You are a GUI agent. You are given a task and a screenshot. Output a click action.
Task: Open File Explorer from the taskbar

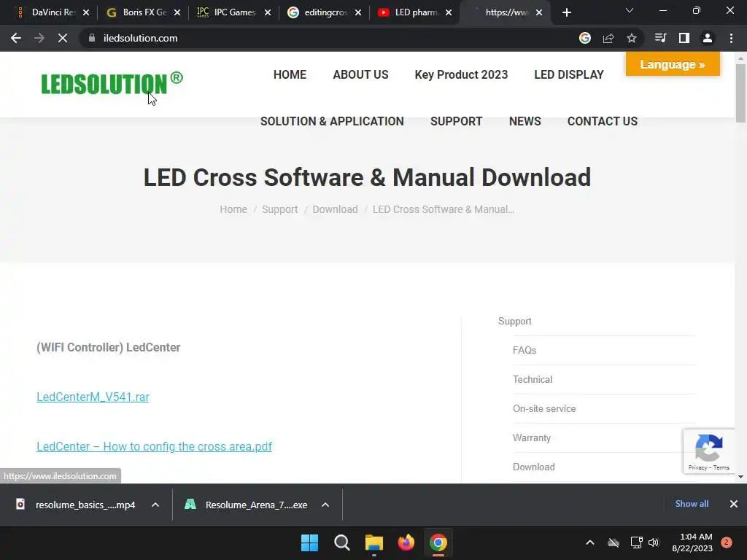point(374,542)
